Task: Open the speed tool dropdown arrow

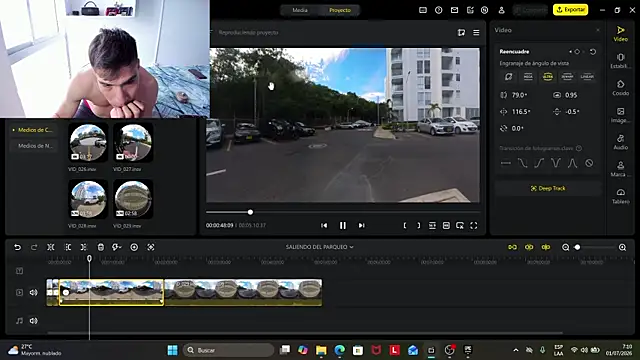Action: (x=120, y=247)
